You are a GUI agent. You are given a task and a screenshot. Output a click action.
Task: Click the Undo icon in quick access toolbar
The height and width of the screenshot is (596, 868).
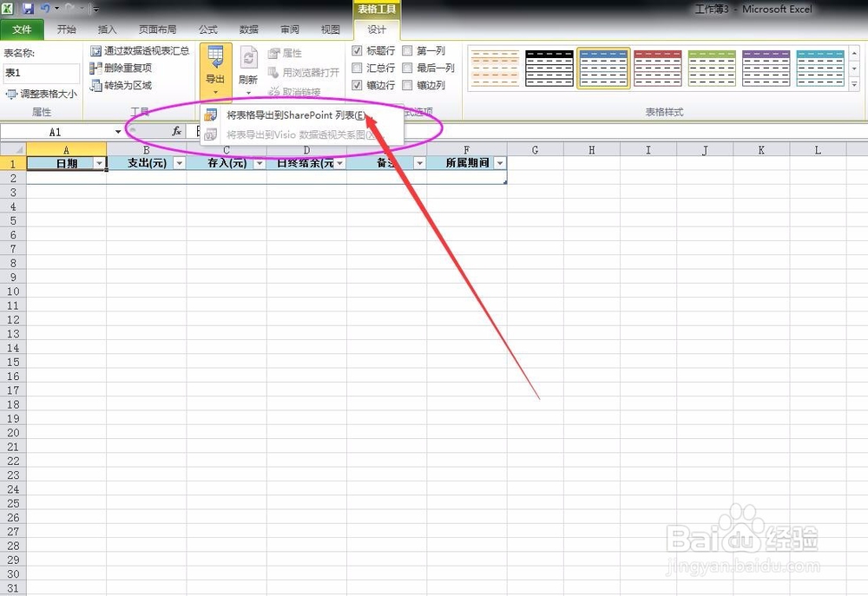click(x=45, y=9)
